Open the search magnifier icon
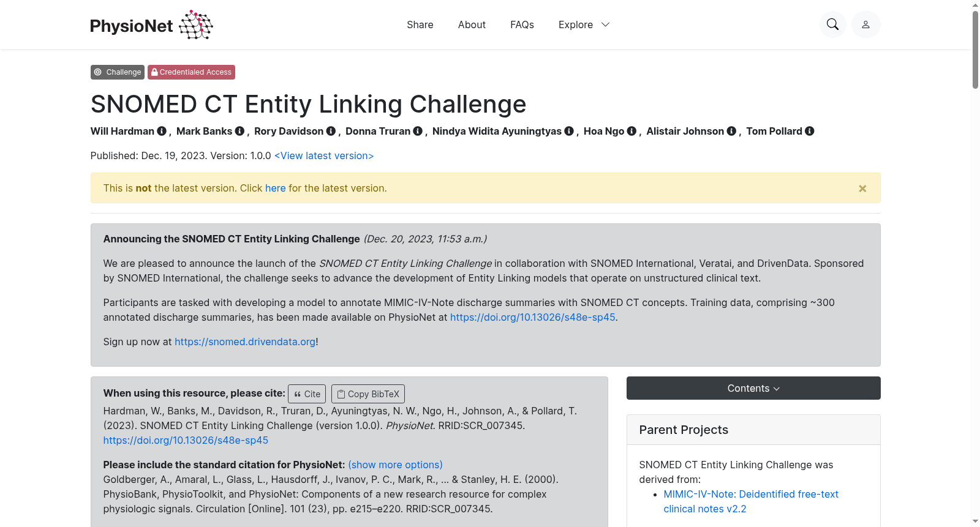 click(x=833, y=24)
